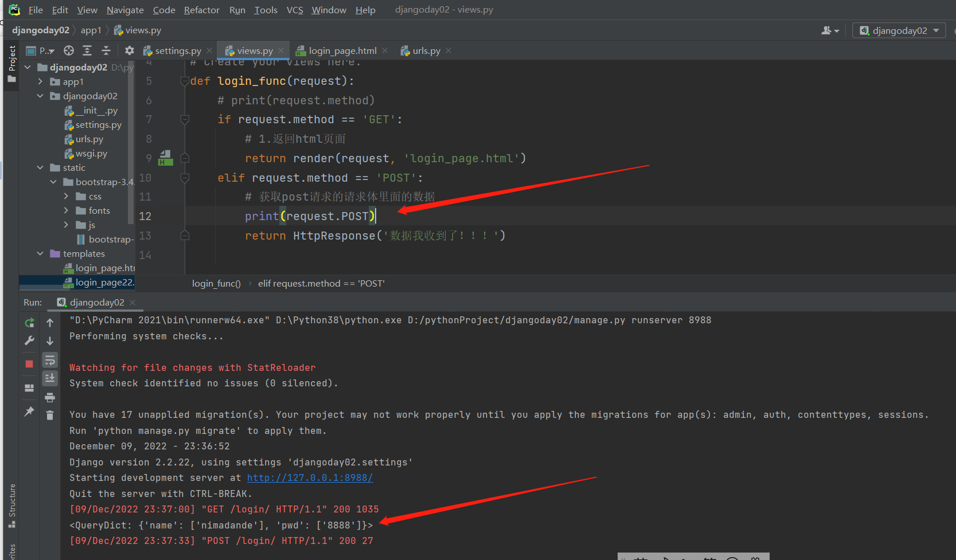Select login_page22 file in project tree

[99, 282]
